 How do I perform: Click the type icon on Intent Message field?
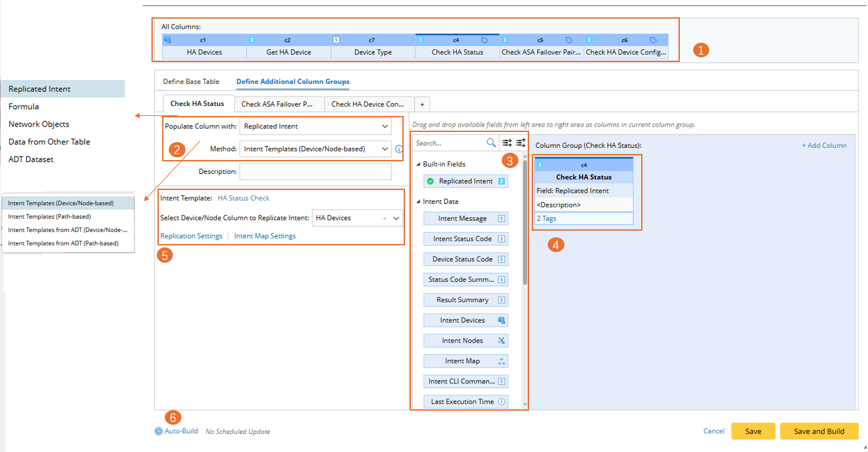(x=502, y=219)
